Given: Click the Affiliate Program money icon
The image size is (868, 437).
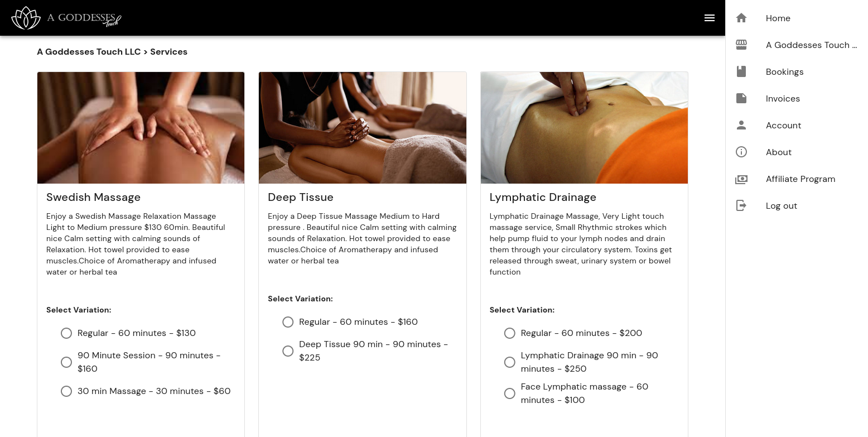Looking at the screenshot, I should 741,179.
